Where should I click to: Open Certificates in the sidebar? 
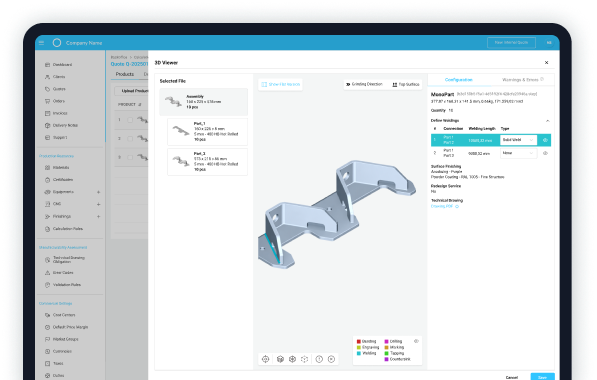(x=59, y=180)
